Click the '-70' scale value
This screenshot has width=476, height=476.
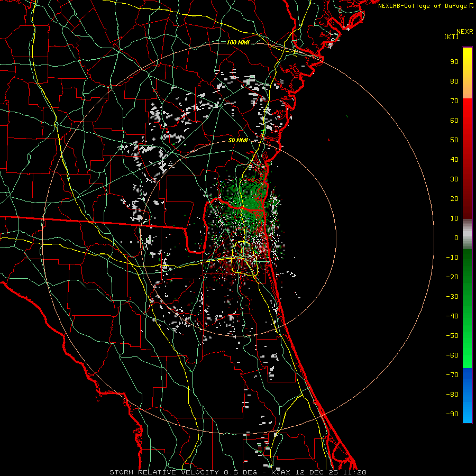[x=452, y=374]
